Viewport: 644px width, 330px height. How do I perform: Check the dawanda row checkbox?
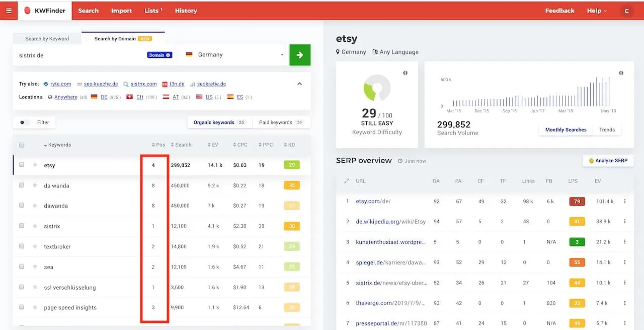click(22, 206)
